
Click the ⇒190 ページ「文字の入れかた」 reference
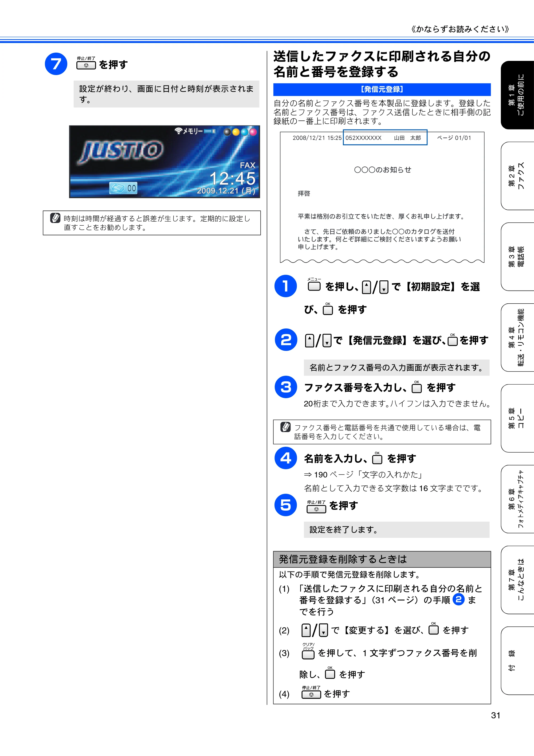(363, 475)
